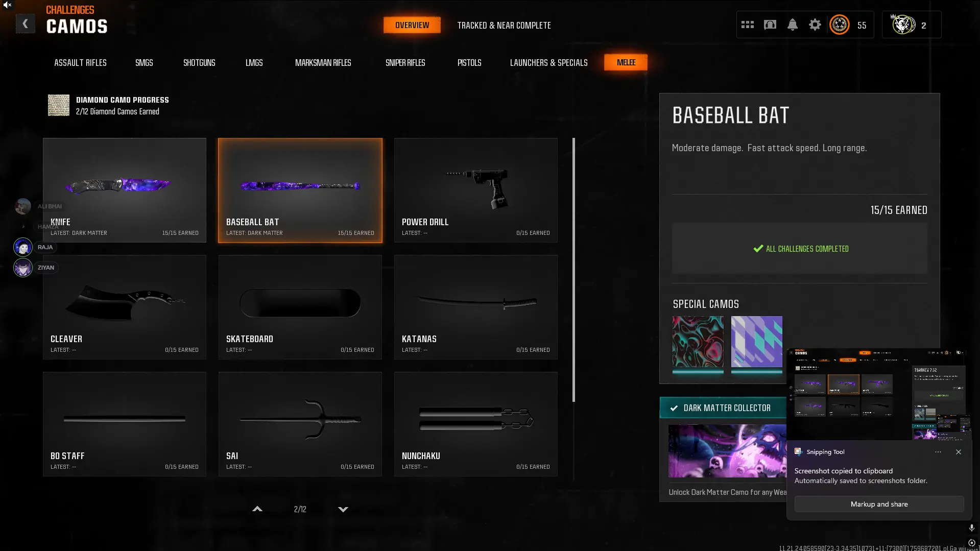Select ZIYAN's avatar in party list

[23, 268]
